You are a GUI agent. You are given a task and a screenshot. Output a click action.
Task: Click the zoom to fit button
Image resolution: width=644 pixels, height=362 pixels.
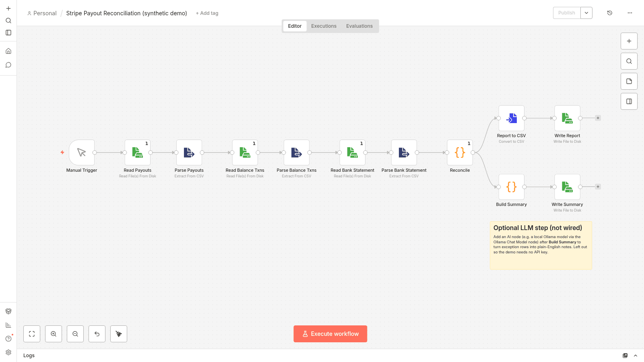pos(32,334)
